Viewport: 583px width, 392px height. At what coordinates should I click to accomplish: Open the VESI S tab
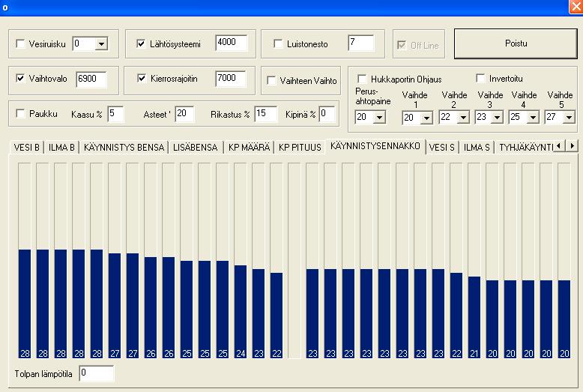(441, 147)
